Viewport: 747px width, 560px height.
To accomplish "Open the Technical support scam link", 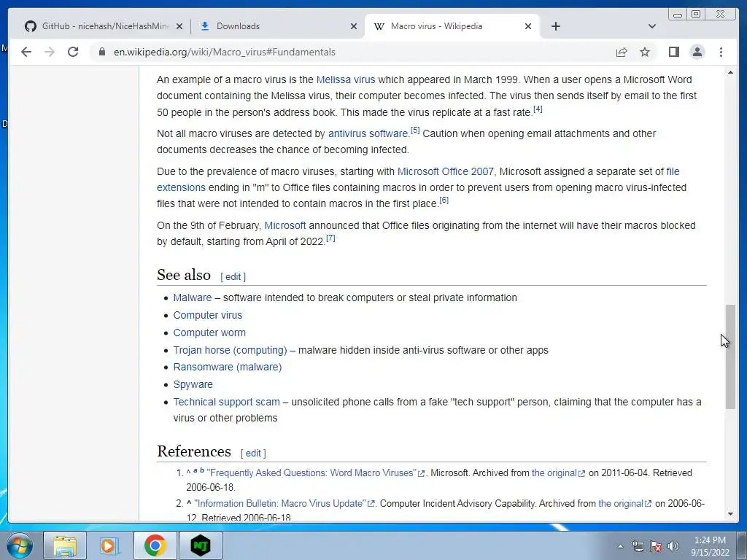I will point(226,402).
